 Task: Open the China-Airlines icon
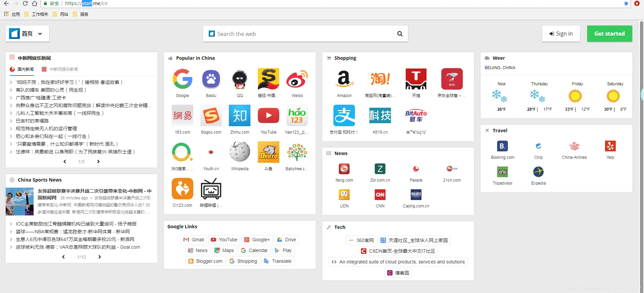pyautogui.click(x=574, y=146)
